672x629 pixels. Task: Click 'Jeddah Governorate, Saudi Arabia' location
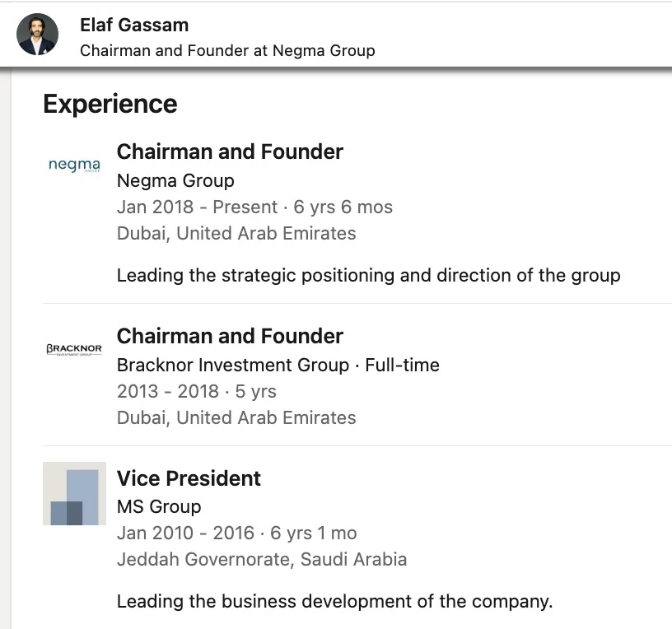click(x=262, y=560)
